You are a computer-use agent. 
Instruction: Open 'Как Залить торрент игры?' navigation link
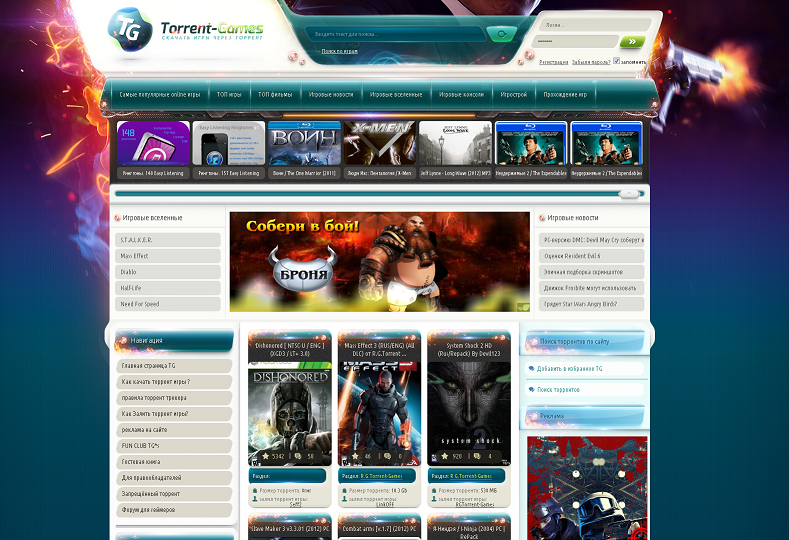click(174, 414)
